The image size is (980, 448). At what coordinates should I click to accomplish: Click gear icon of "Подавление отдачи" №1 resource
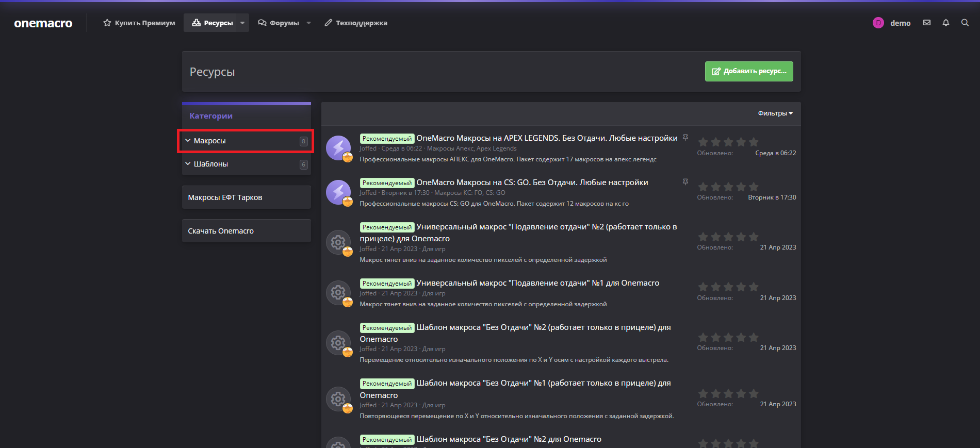pyautogui.click(x=338, y=293)
